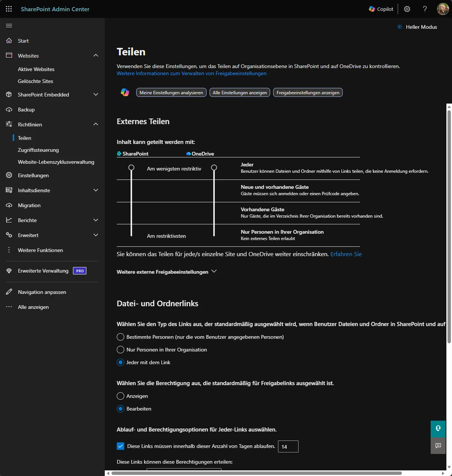Click the Navigation anpassen pencil icon
This screenshot has height=476, width=452.
(9, 292)
